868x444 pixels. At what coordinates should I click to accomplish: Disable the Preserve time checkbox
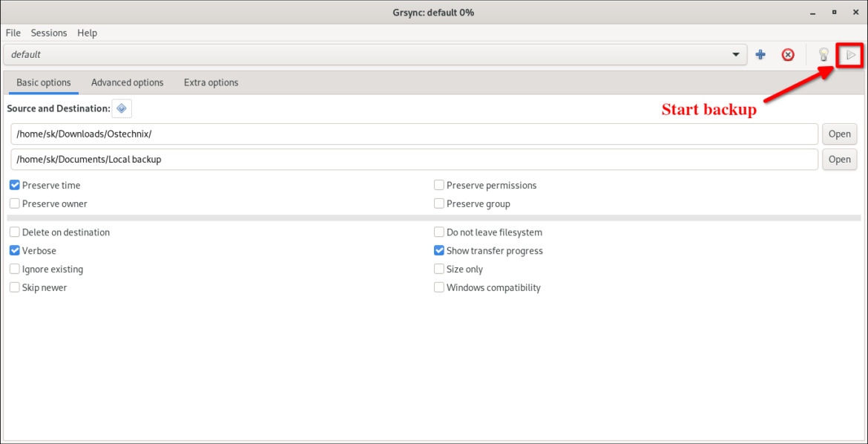click(14, 185)
